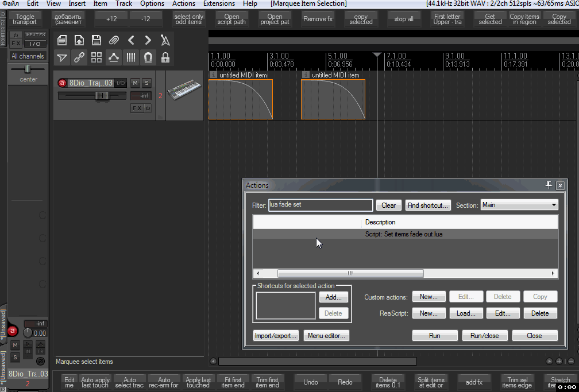Click the paperclip project settings icon

click(x=114, y=40)
